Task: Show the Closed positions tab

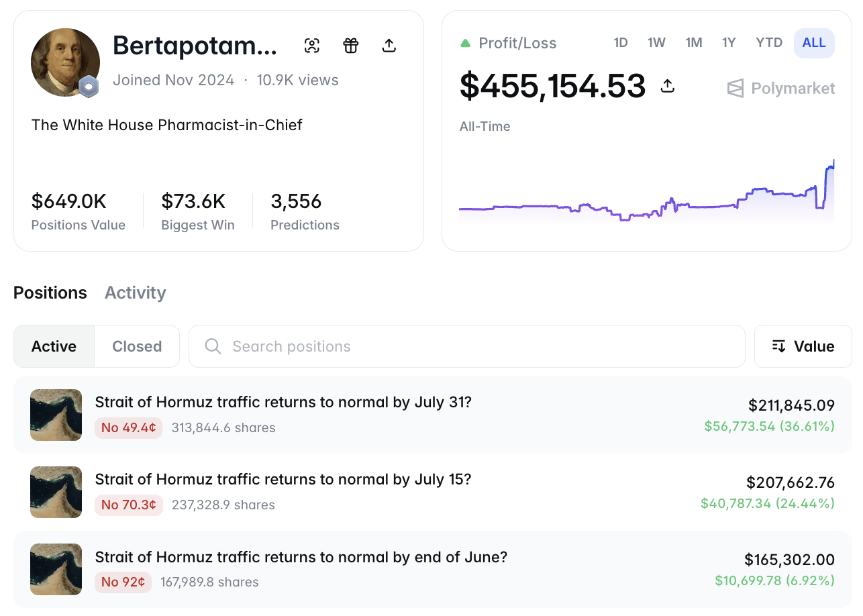Action: (137, 346)
